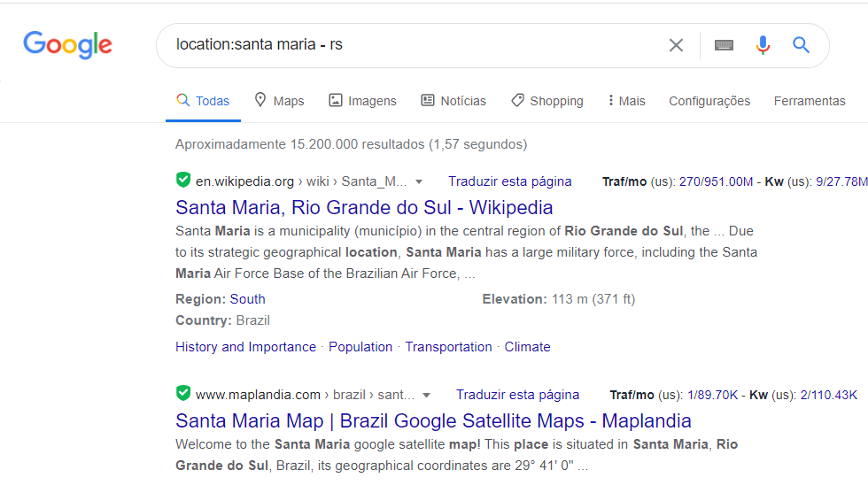Open the Transportation section link
Screen dimensions: 868x493
point(448,347)
